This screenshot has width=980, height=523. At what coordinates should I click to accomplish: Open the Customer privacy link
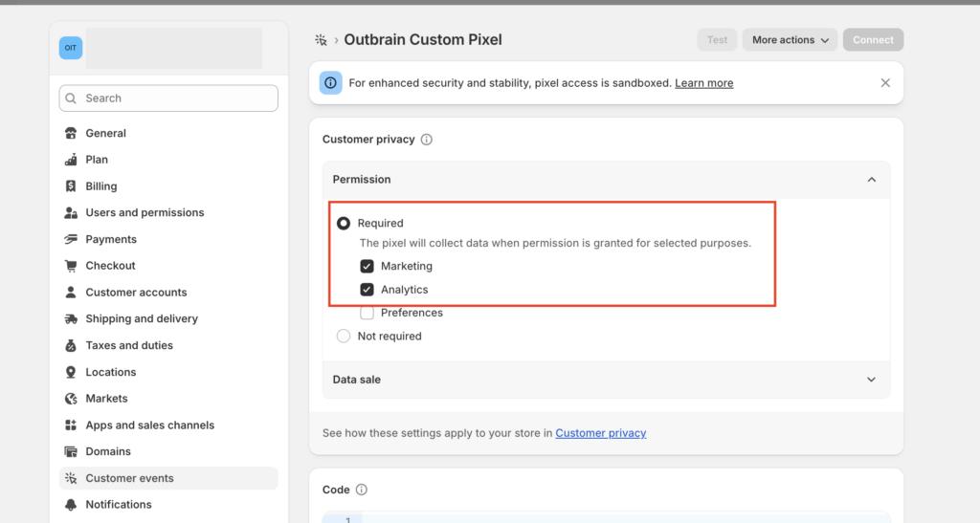(600, 433)
